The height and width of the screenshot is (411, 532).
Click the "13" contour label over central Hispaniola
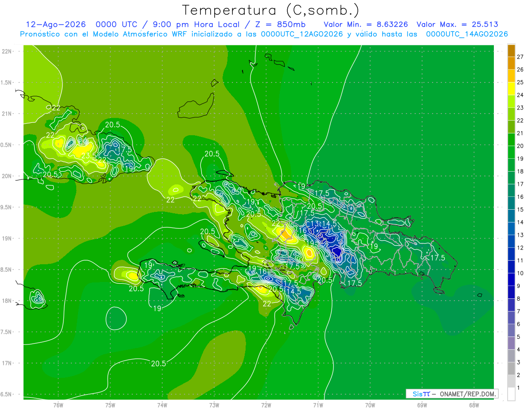click(315, 224)
